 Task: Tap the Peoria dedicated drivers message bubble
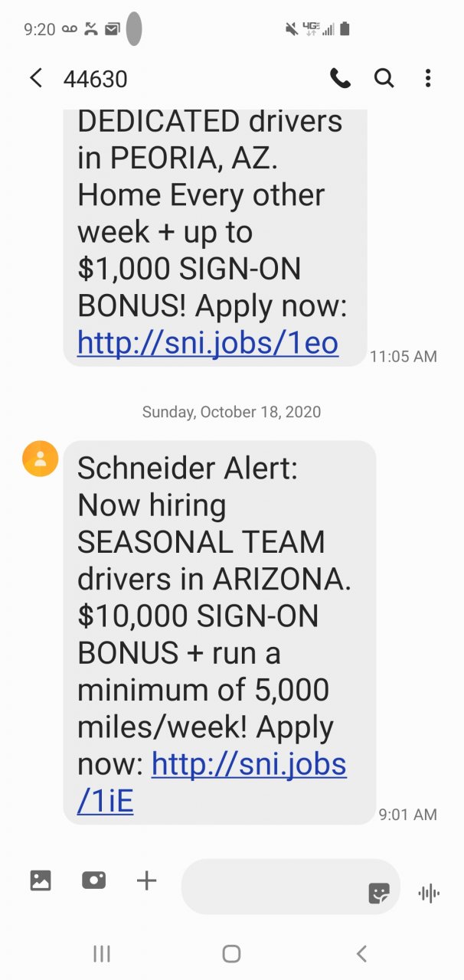tap(215, 237)
